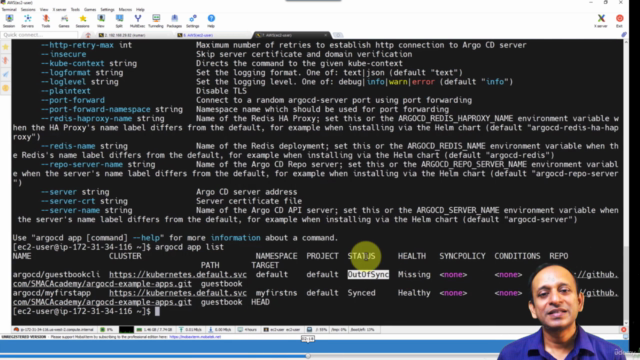Open the red sidebar icon below the star
The width and height of the screenshot is (640, 360).
pyautogui.click(x=5, y=60)
